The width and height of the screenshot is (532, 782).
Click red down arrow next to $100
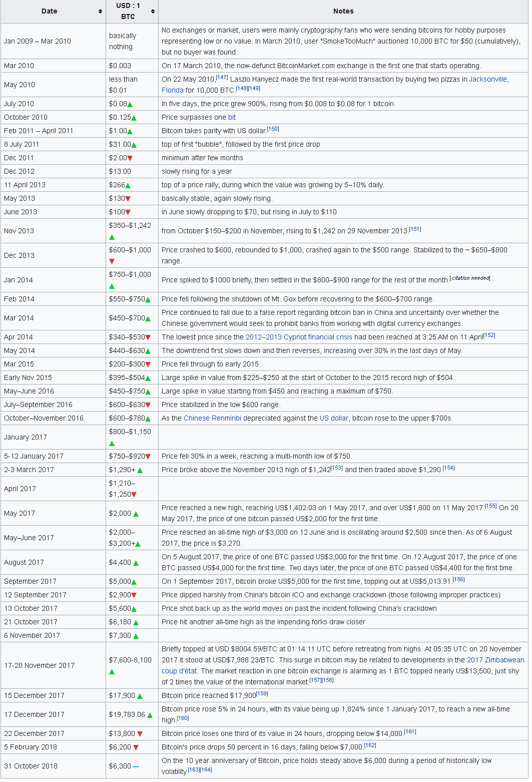pyautogui.click(x=128, y=212)
